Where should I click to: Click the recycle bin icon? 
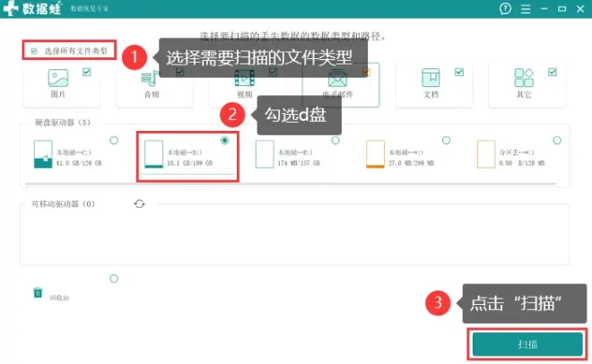click(38, 292)
